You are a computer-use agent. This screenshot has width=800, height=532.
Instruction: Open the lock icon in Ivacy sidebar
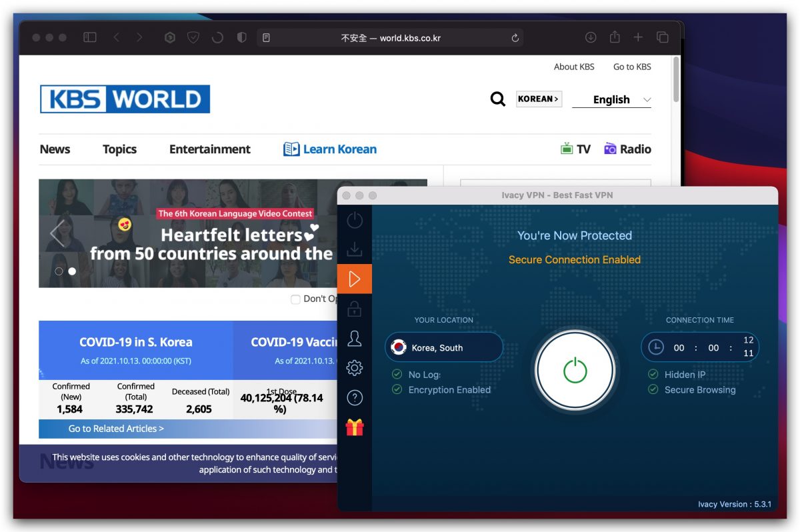[355, 309]
